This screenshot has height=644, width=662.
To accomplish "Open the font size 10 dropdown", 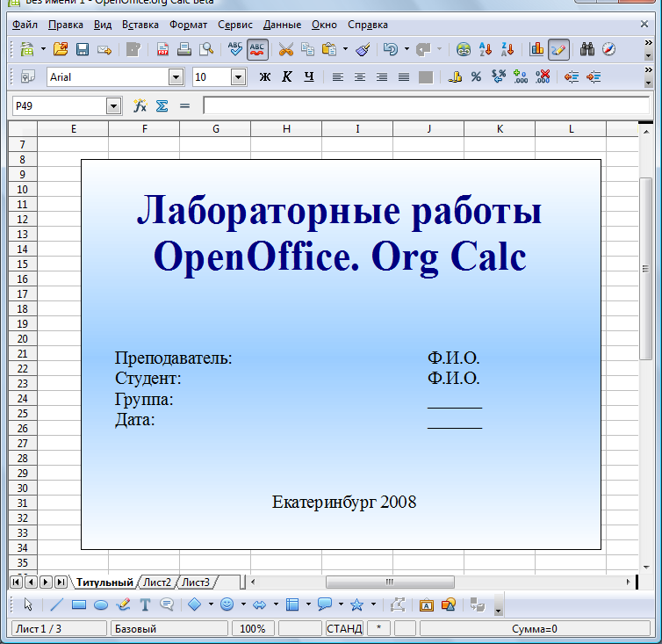I will 239,77.
